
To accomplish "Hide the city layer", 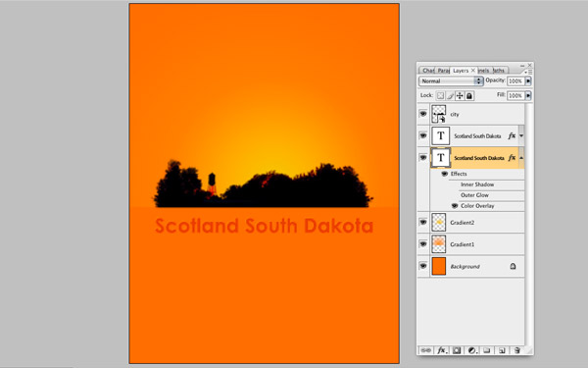I will pyautogui.click(x=423, y=114).
